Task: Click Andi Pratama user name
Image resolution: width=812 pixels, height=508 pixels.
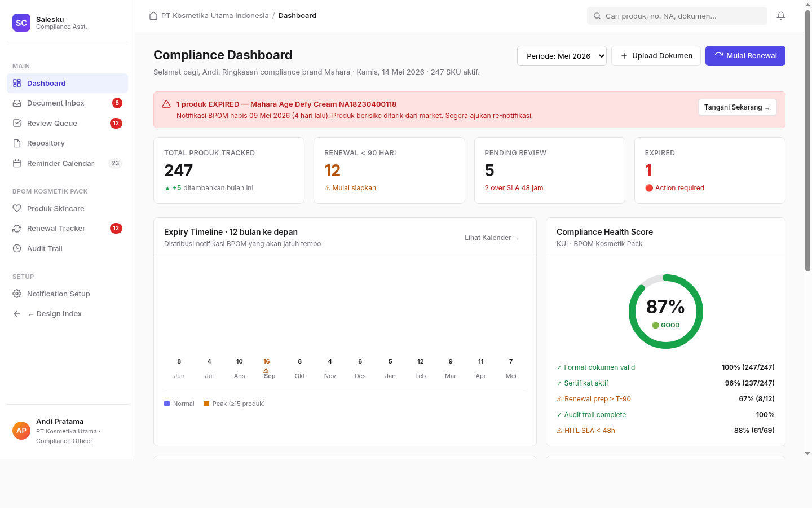Action: tap(60, 422)
